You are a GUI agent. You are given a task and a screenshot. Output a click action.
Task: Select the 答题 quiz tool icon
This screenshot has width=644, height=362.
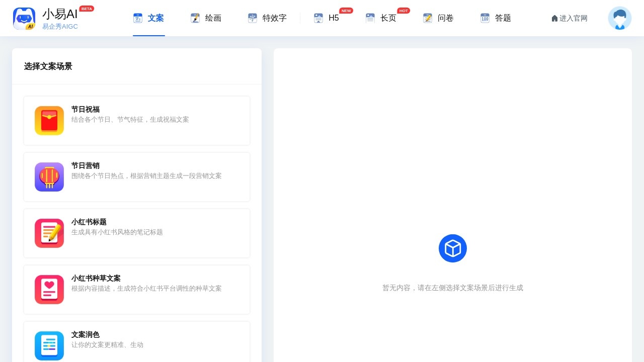click(485, 18)
